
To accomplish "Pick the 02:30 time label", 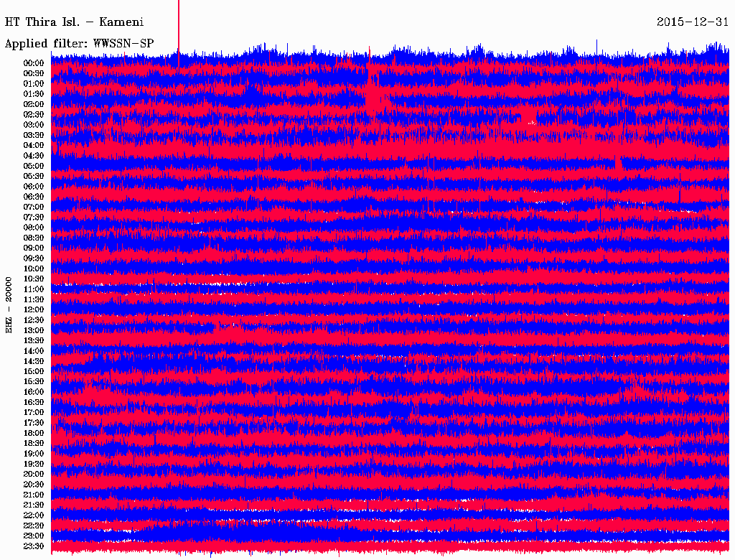I will pos(34,114).
